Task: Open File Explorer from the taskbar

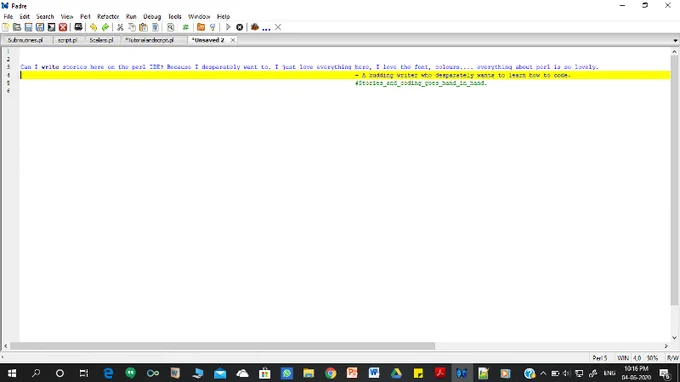Action: click(x=308, y=373)
